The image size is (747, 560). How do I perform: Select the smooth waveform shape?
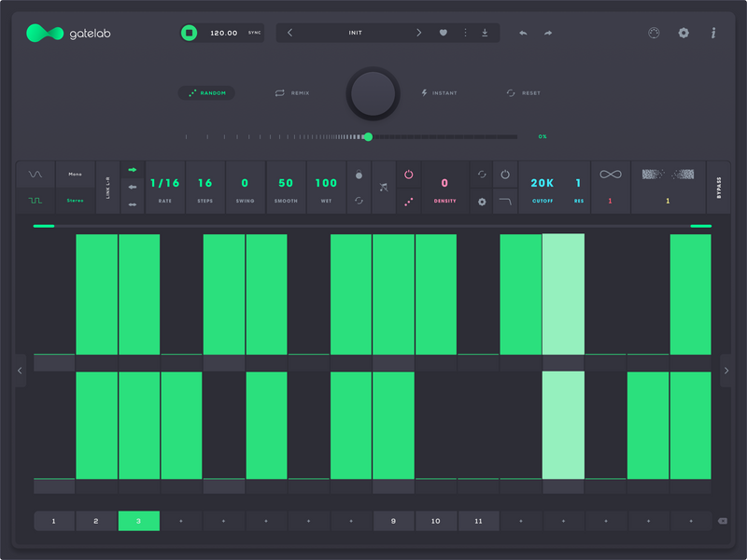35,174
